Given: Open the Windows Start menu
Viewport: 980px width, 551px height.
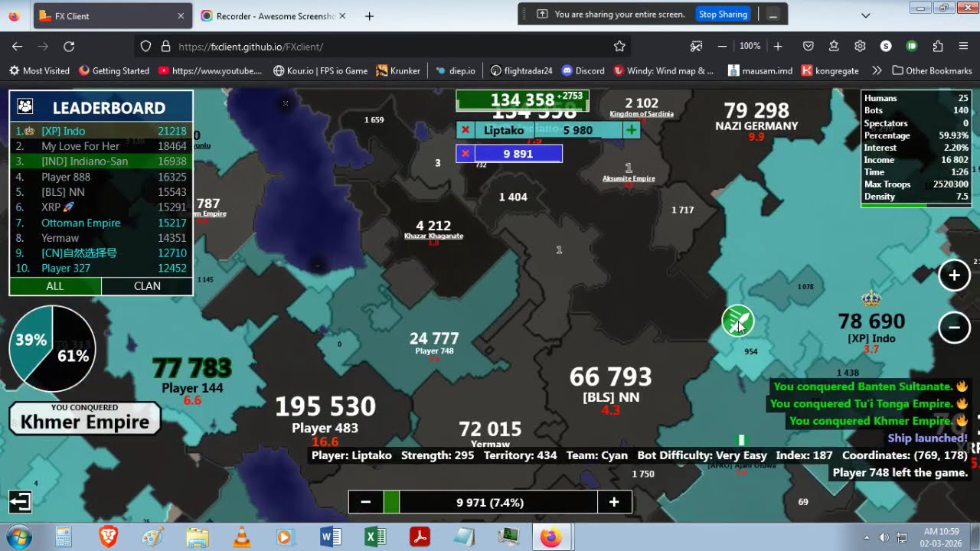Looking at the screenshot, I should point(18,537).
